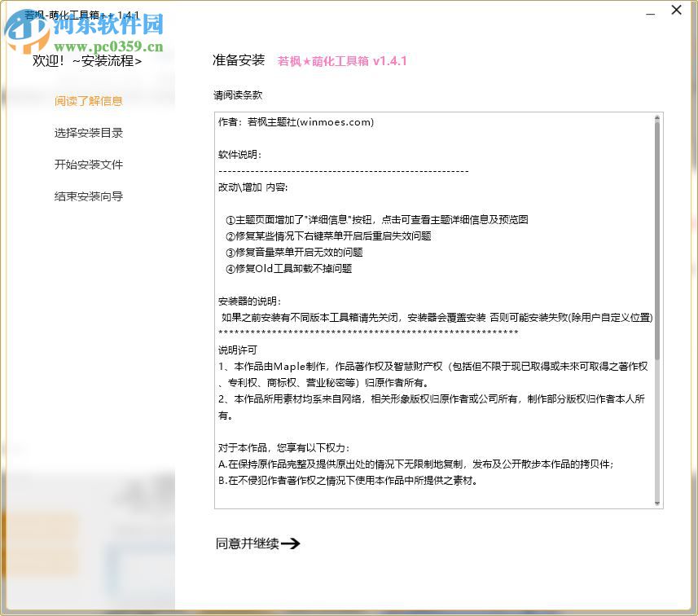This screenshot has width=698, height=616.
Task: Select the 结束安装向导 step
Action: click(x=87, y=196)
